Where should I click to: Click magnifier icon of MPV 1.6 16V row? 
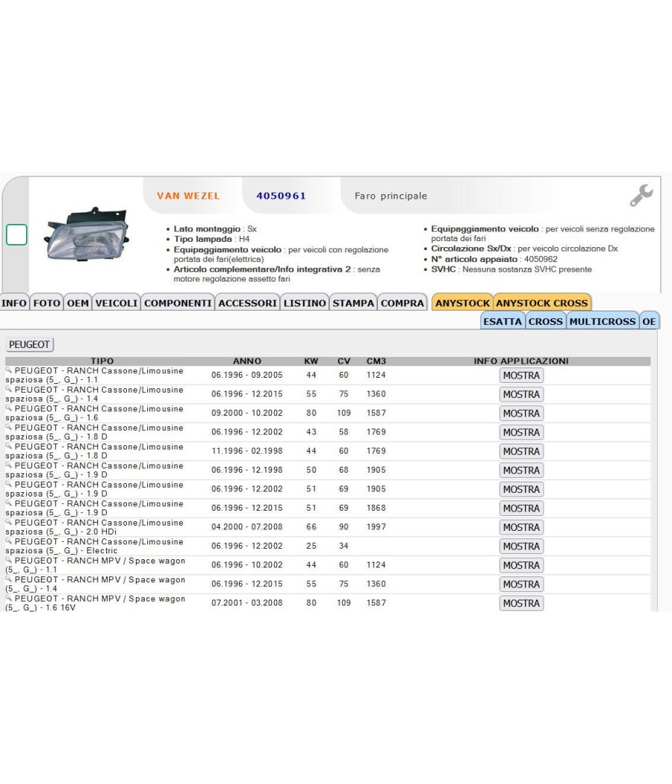pyautogui.click(x=8, y=598)
